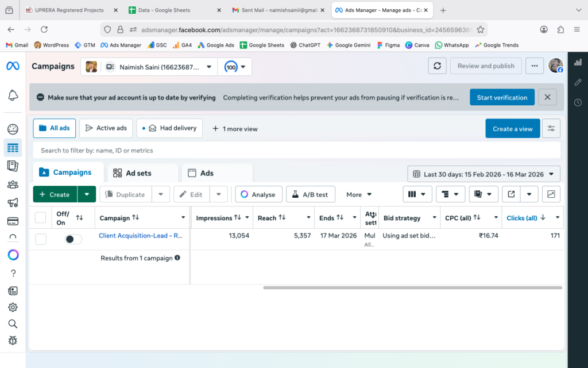Open the news page icon in sidebar
The width and height of the screenshot is (588, 368).
click(13, 290)
